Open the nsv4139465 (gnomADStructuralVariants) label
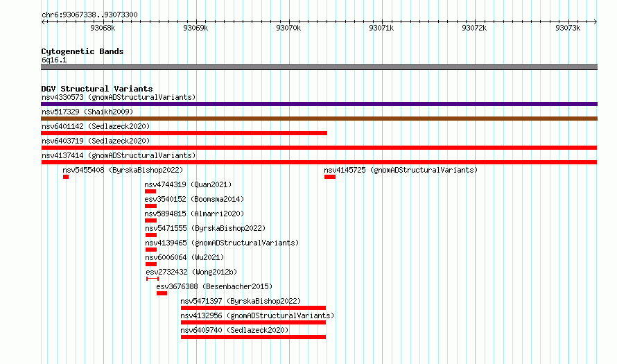The image size is (617, 364). (x=222, y=243)
